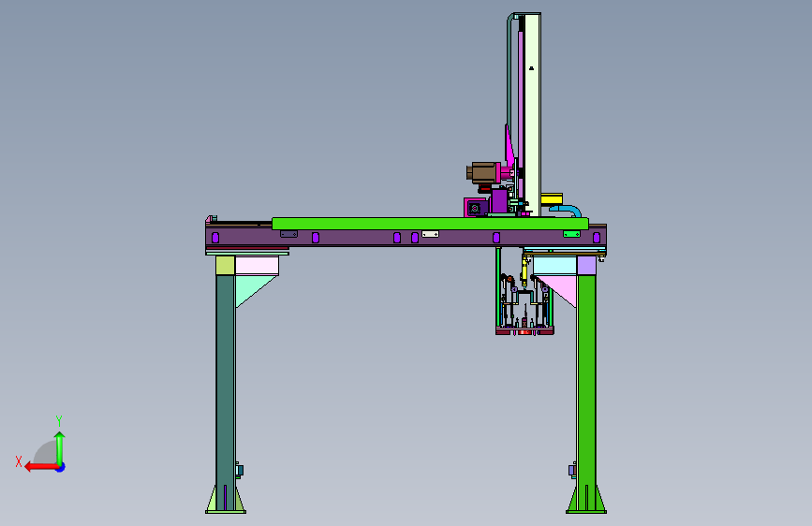Select the lavender block atop the right leg
The width and height of the screenshot is (812, 526).
click(x=586, y=265)
